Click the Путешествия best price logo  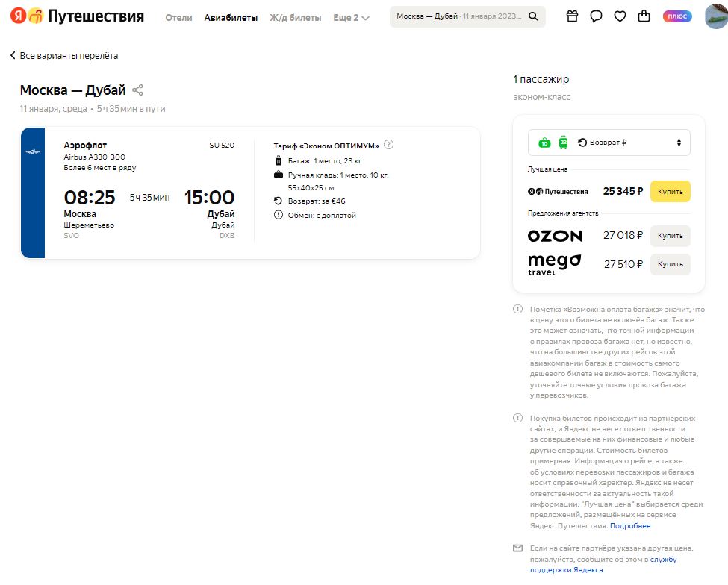[x=558, y=192]
